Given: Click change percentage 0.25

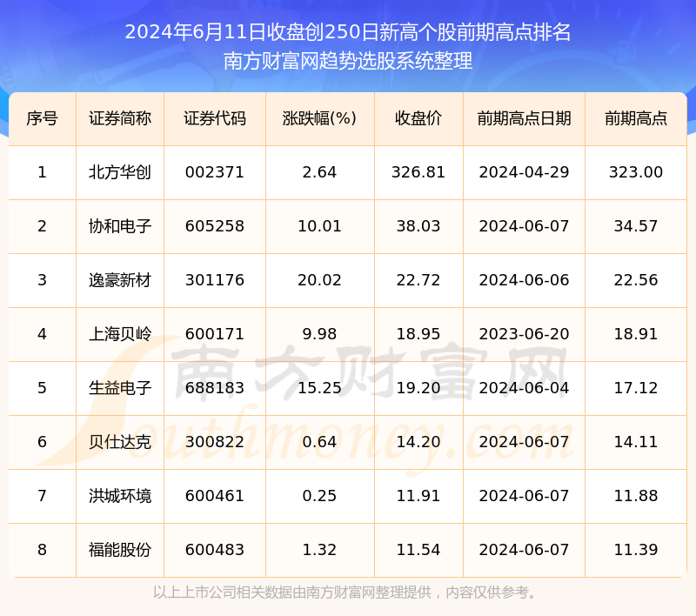Looking at the screenshot, I should click(319, 496).
